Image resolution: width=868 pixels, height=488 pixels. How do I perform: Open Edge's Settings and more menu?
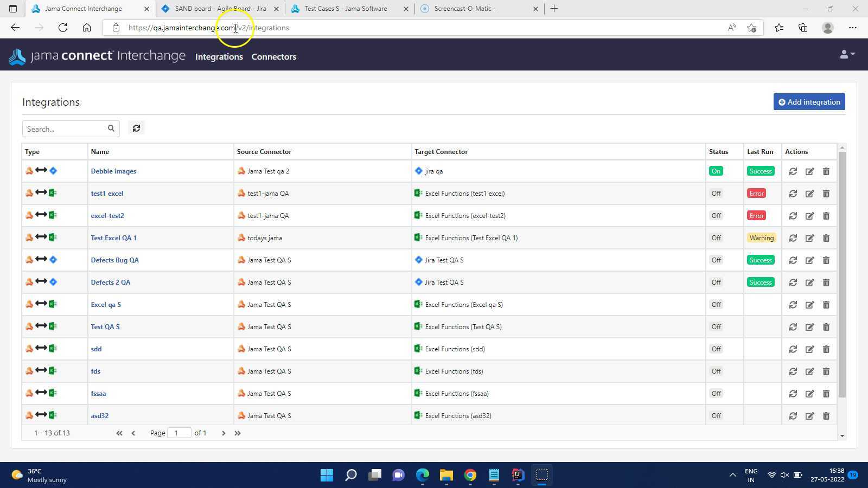pyautogui.click(x=853, y=28)
